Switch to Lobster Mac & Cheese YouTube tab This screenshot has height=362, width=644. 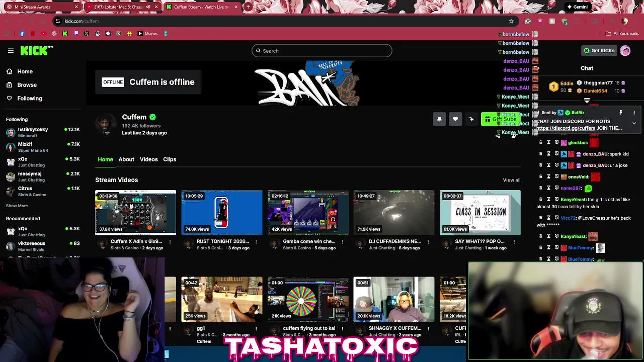(x=122, y=7)
